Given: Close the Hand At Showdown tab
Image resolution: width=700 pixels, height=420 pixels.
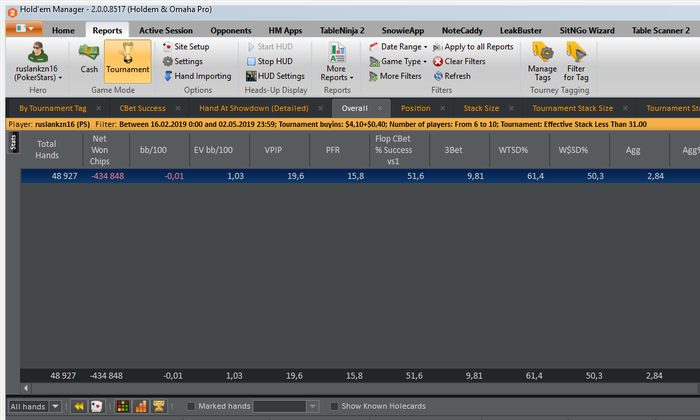Looking at the screenshot, I should coord(321,108).
